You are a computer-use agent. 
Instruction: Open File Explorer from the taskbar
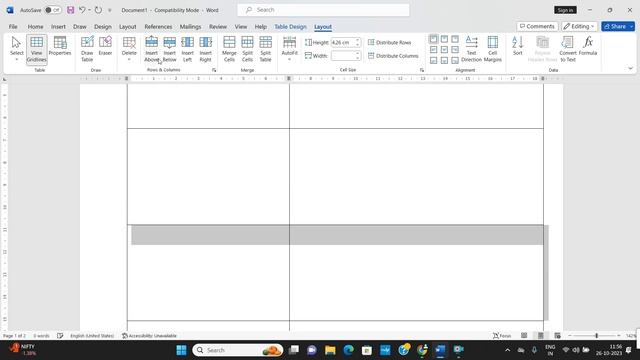pos(330,350)
